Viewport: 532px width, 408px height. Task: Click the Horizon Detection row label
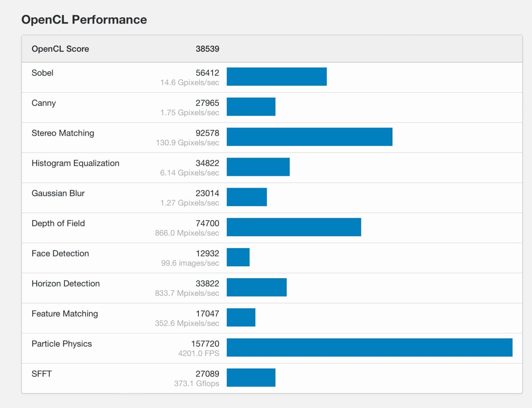click(x=65, y=284)
